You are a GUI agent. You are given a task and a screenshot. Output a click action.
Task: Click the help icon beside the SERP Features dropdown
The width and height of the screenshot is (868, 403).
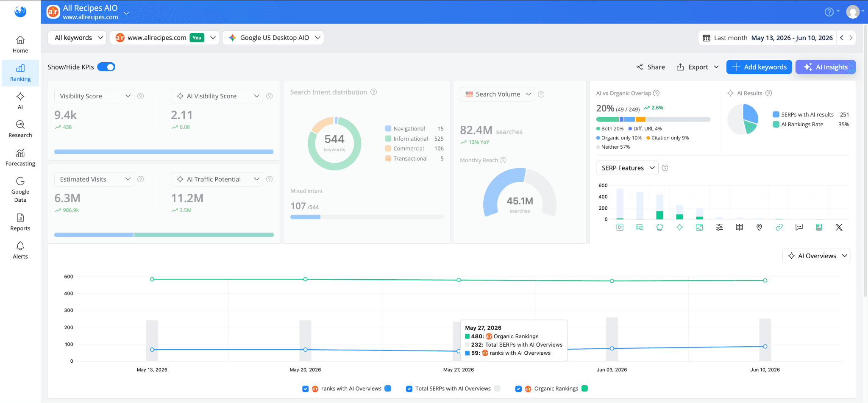tap(665, 168)
